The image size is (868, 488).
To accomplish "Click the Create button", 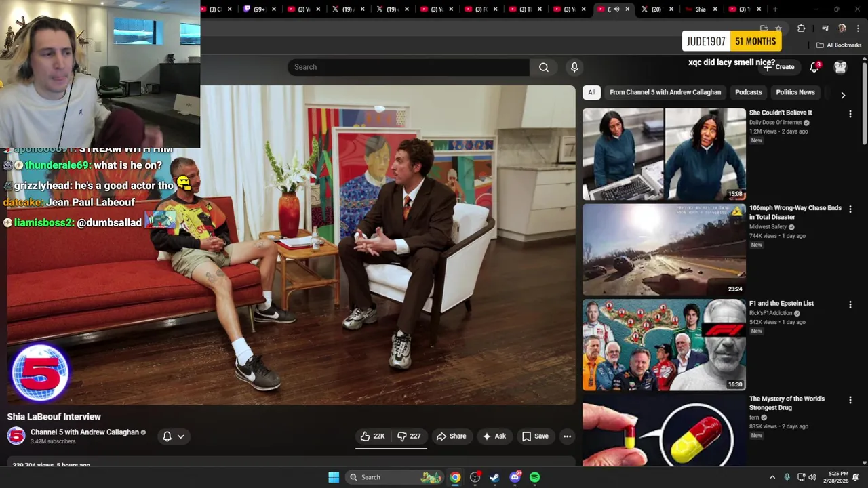I will click(779, 67).
